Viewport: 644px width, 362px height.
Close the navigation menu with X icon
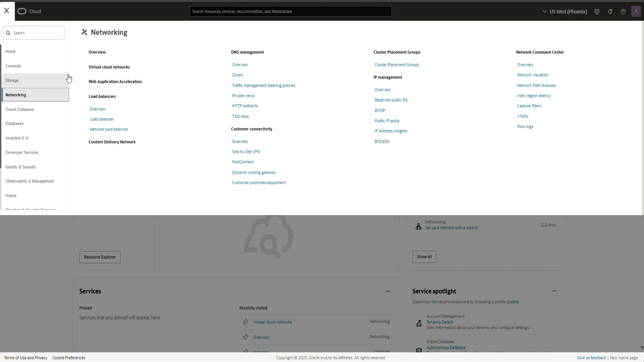tap(7, 11)
